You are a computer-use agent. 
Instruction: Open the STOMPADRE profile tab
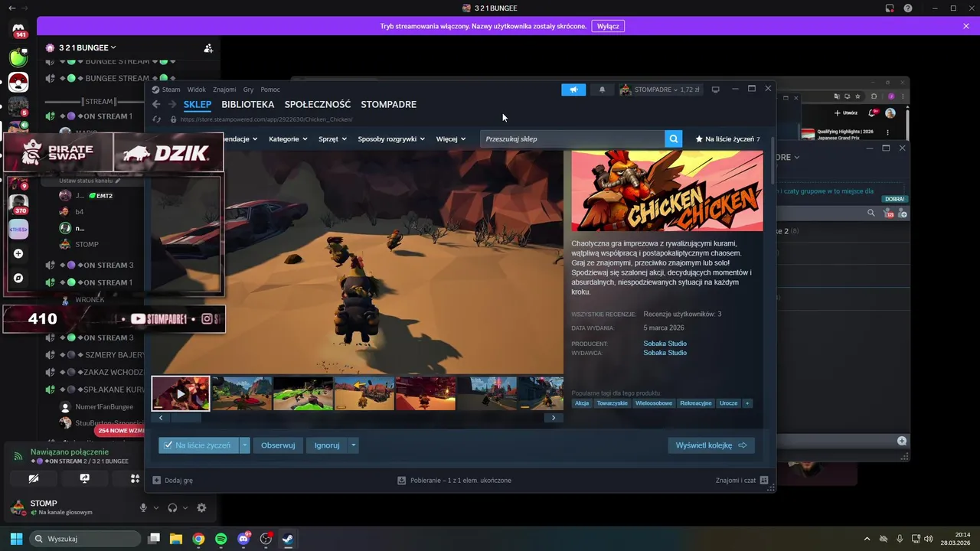tap(389, 104)
